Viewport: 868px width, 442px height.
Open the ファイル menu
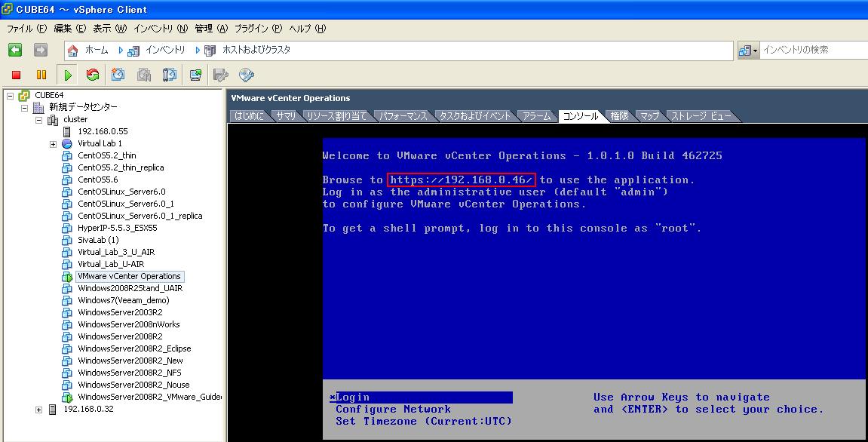click(26, 28)
